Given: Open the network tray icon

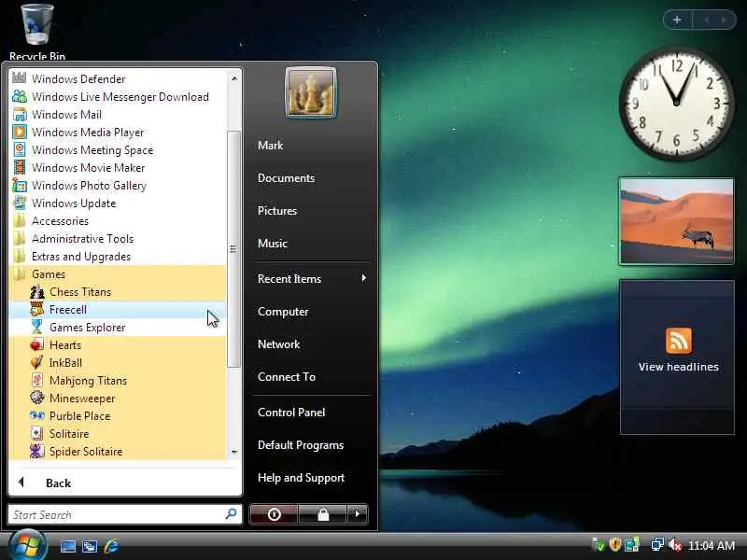Looking at the screenshot, I should pos(657,545).
